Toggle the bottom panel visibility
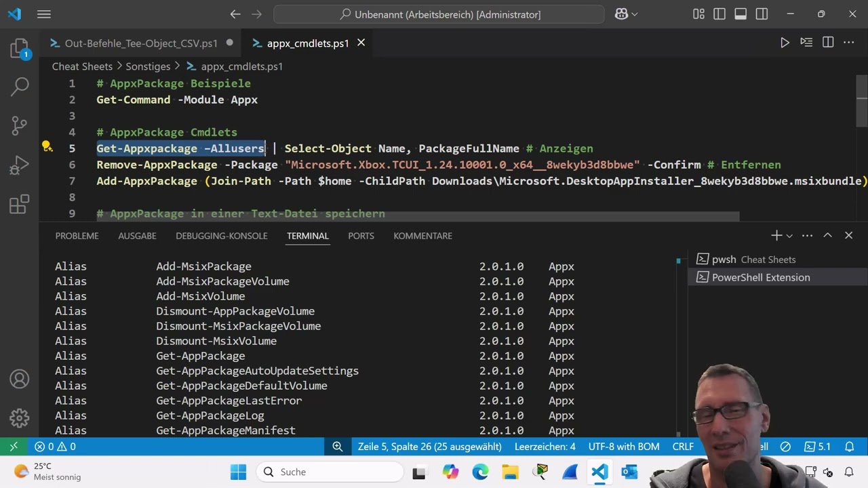Image resolution: width=868 pixels, height=488 pixels. [741, 14]
